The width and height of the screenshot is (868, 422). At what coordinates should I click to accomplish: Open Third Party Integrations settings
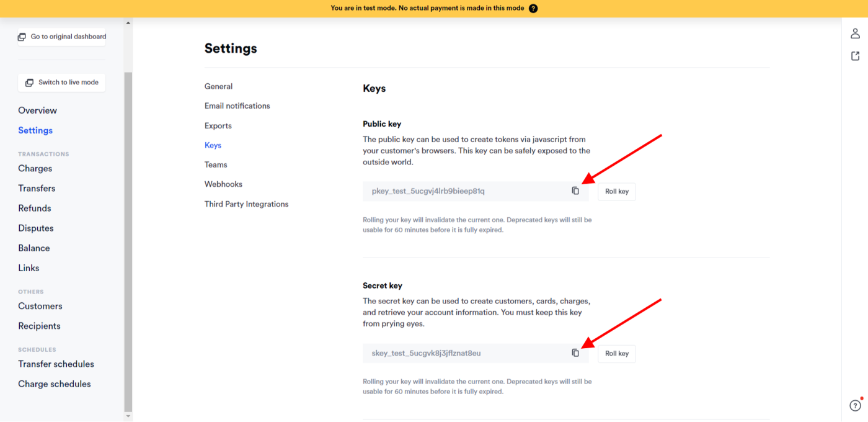(x=246, y=204)
